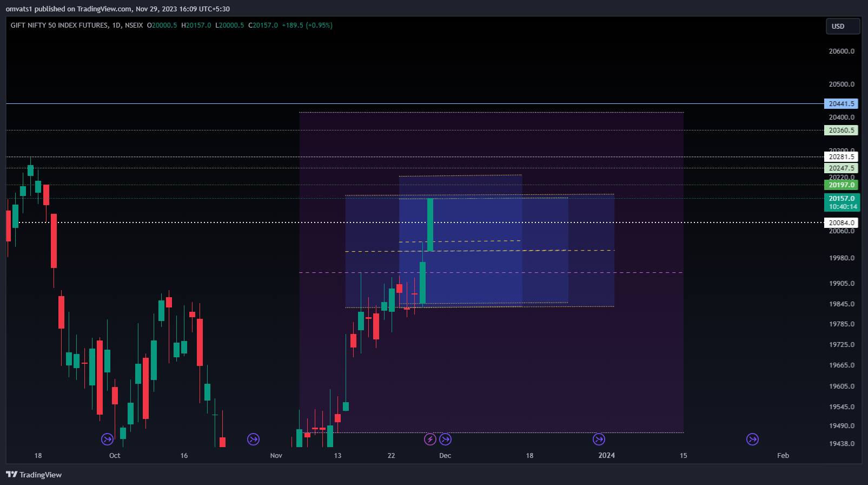Click the 19490.0 price axis value
Screen dimensions: 868x485
[842, 426]
